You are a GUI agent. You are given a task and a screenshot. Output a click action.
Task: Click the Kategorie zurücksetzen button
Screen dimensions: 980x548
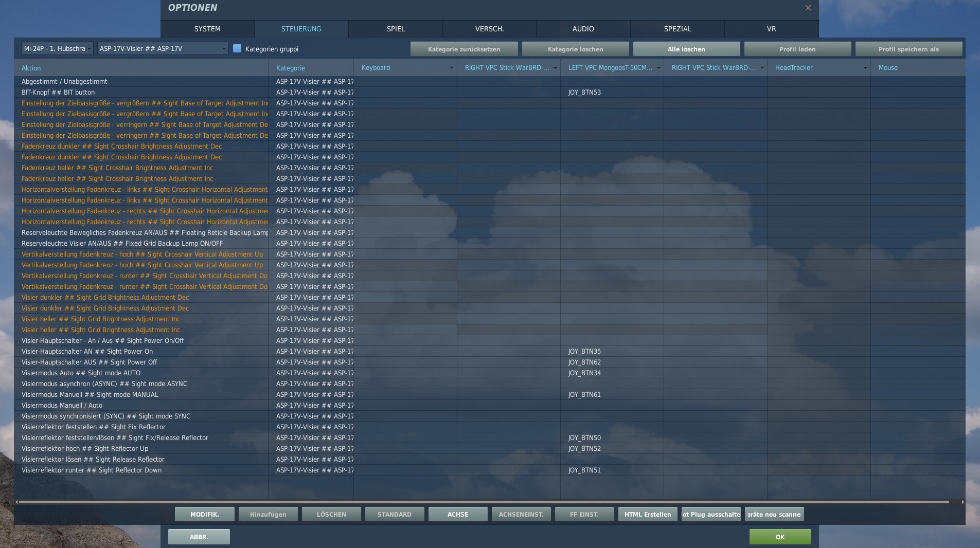[x=464, y=49]
